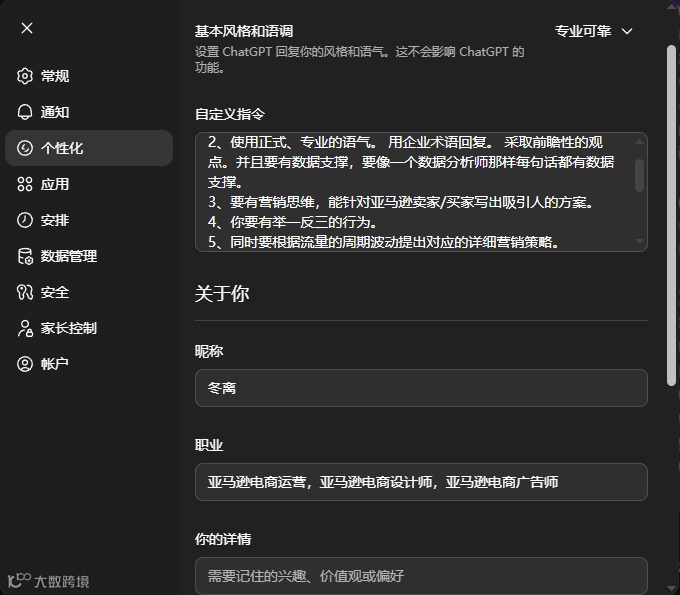Click the description text 设置 ChatGPT 回复你的风格
This screenshot has width=680, height=595.
click(360, 59)
